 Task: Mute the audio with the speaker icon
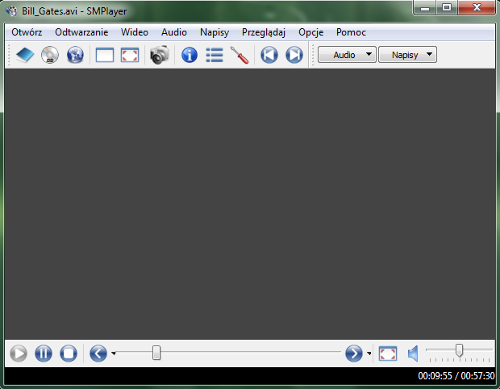tap(413, 353)
